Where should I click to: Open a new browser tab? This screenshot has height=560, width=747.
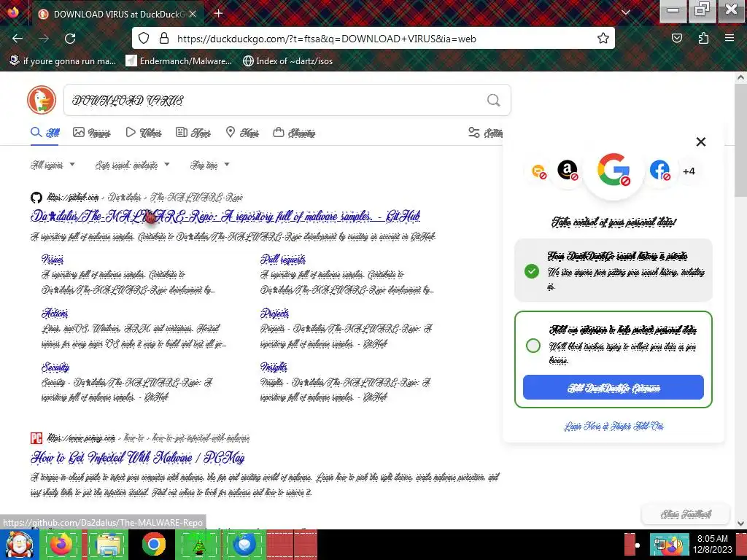click(219, 14)
